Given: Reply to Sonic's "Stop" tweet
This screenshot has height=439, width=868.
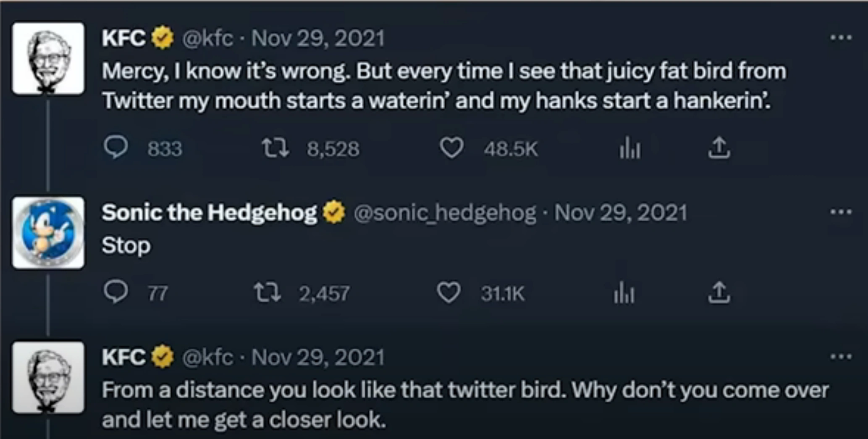Looking at the screenshot, I should coord(115,292).
